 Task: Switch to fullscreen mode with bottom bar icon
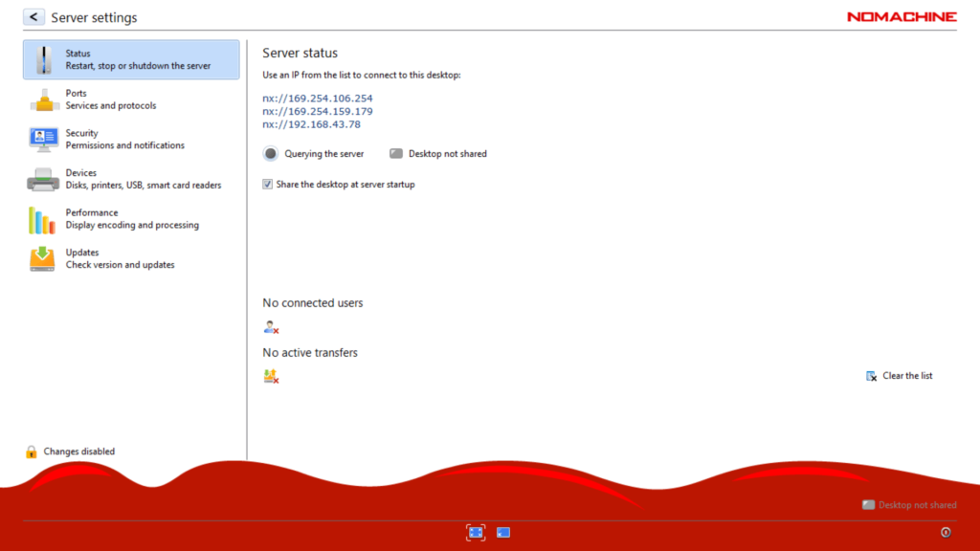tap(476, 532)
